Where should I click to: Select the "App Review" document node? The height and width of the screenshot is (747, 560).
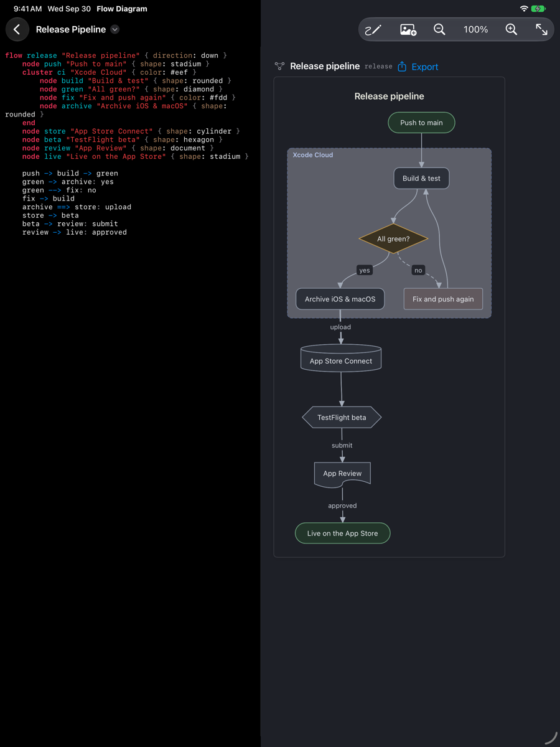tap(342, 475)
